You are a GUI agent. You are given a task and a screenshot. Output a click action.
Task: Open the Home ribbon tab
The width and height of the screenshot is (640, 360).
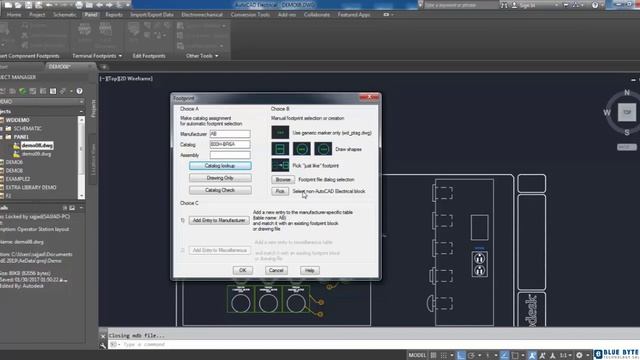pos(14,15)
